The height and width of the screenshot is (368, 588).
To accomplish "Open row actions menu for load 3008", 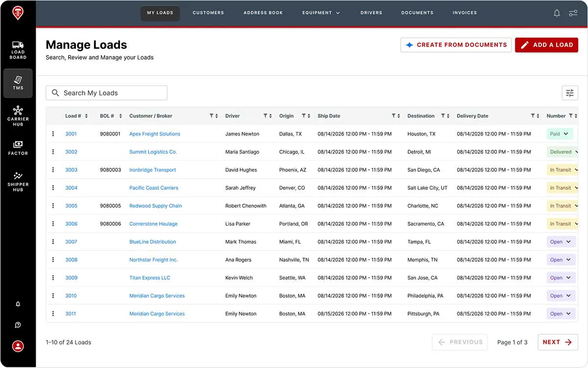I will pos(53,260).
